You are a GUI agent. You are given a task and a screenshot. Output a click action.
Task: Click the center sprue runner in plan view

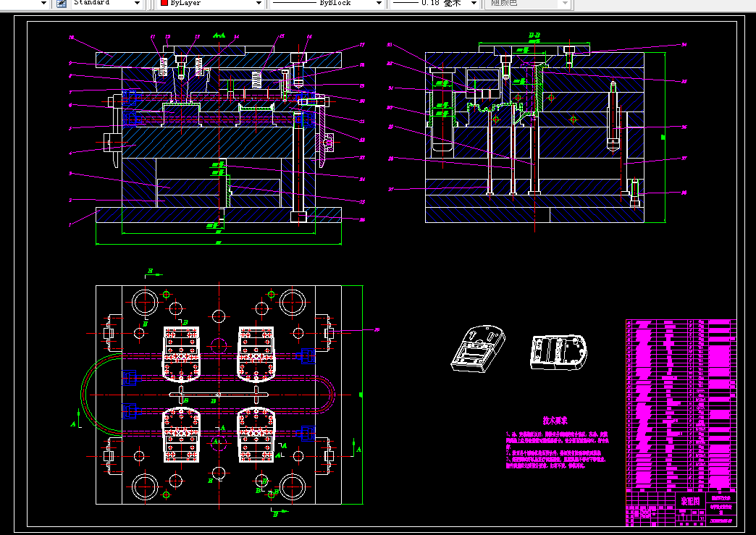219,395
